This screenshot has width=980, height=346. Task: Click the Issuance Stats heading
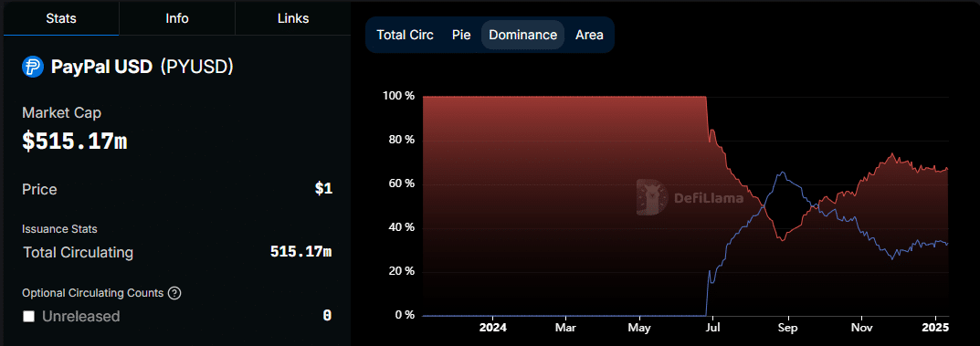[59, 229]
